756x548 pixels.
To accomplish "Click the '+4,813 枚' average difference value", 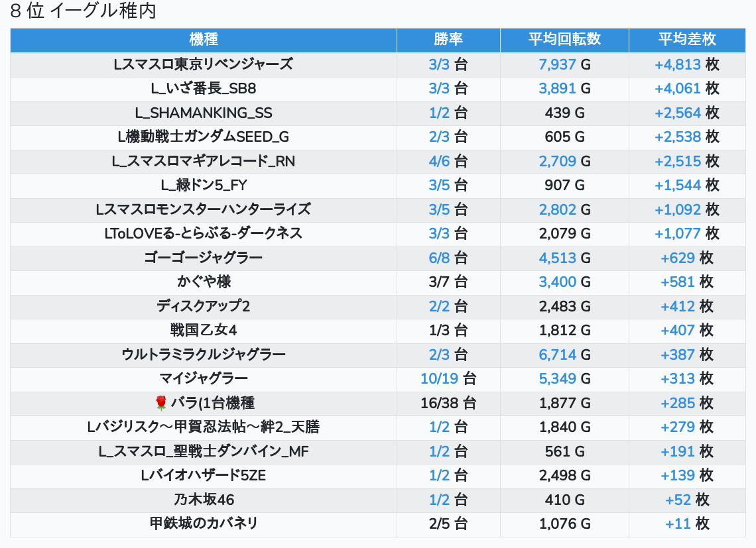I will click(x=687, y=64).
